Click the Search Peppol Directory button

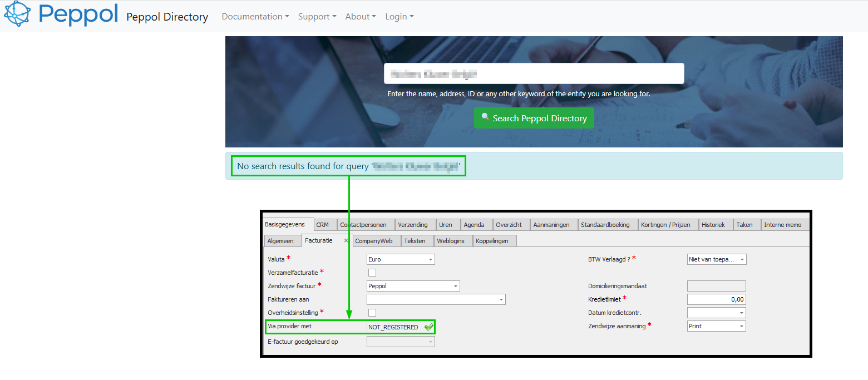coord(534,118)
